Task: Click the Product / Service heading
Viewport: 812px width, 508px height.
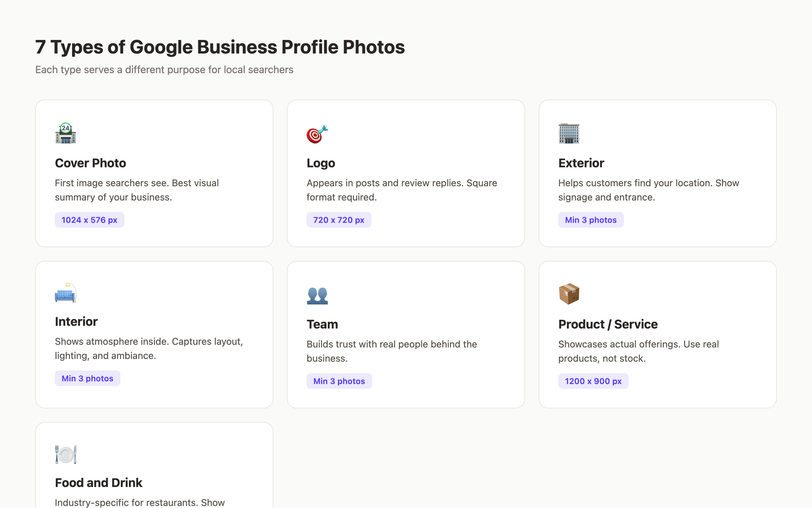Action: (x=608, y=324)
